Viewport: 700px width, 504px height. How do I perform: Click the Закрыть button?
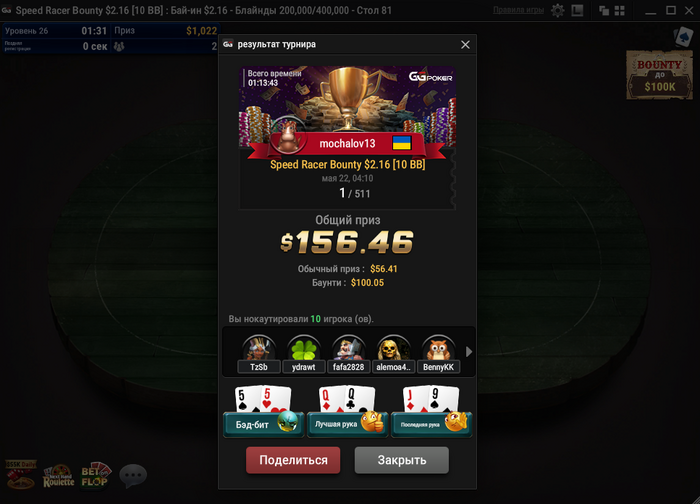click(402, 460)
